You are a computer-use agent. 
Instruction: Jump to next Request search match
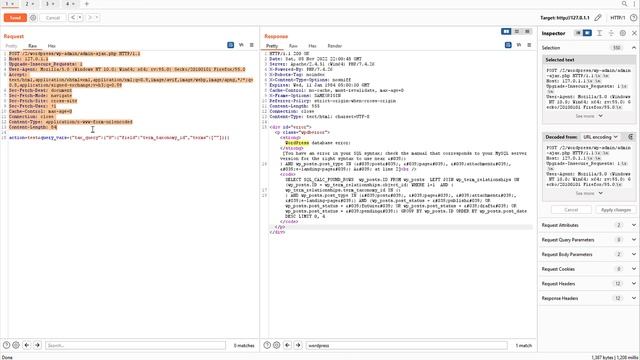(38, 345)
